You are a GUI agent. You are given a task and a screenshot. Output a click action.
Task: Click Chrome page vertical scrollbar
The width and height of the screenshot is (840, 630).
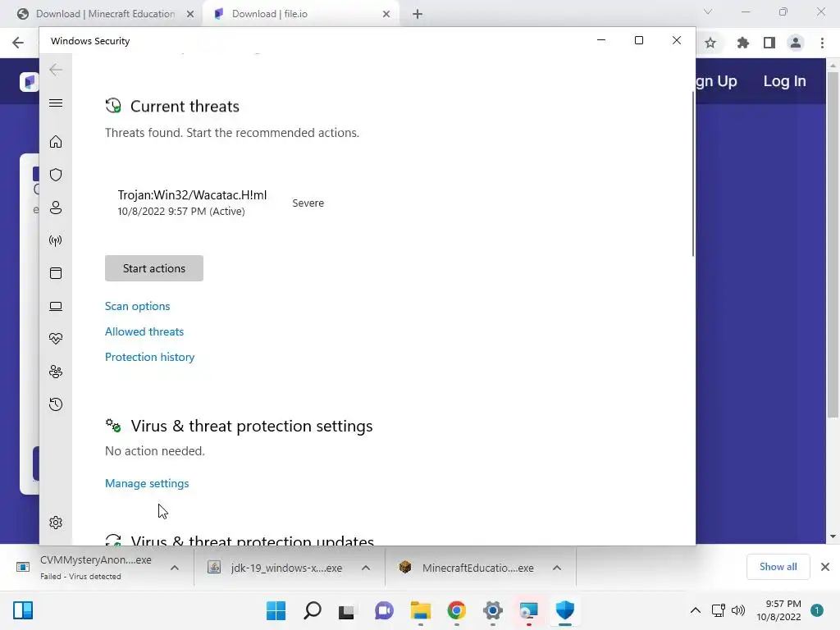click(833, 244)
